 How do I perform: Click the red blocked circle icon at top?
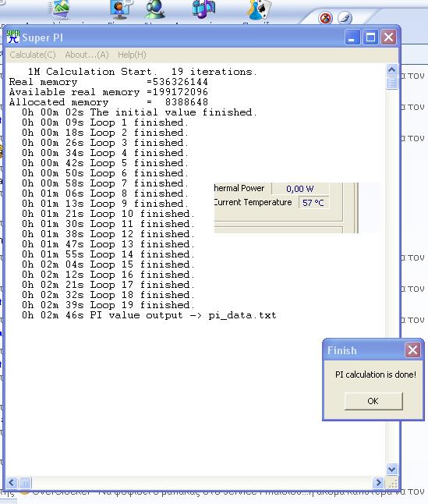coord(325,18)
